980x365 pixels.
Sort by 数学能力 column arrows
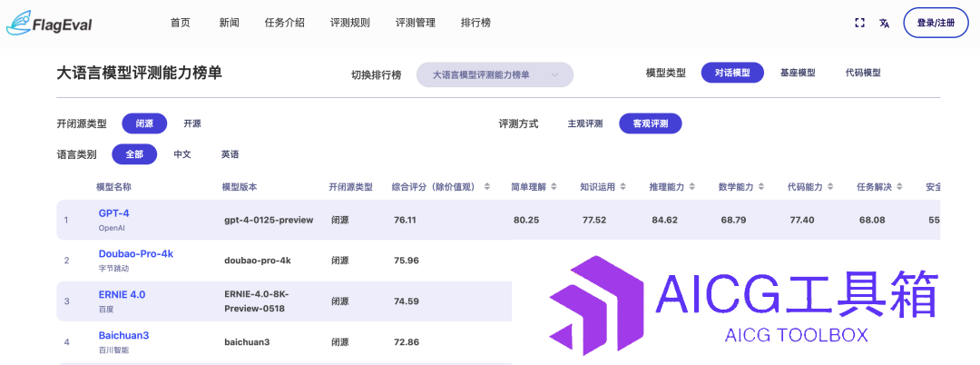(762, 187)
